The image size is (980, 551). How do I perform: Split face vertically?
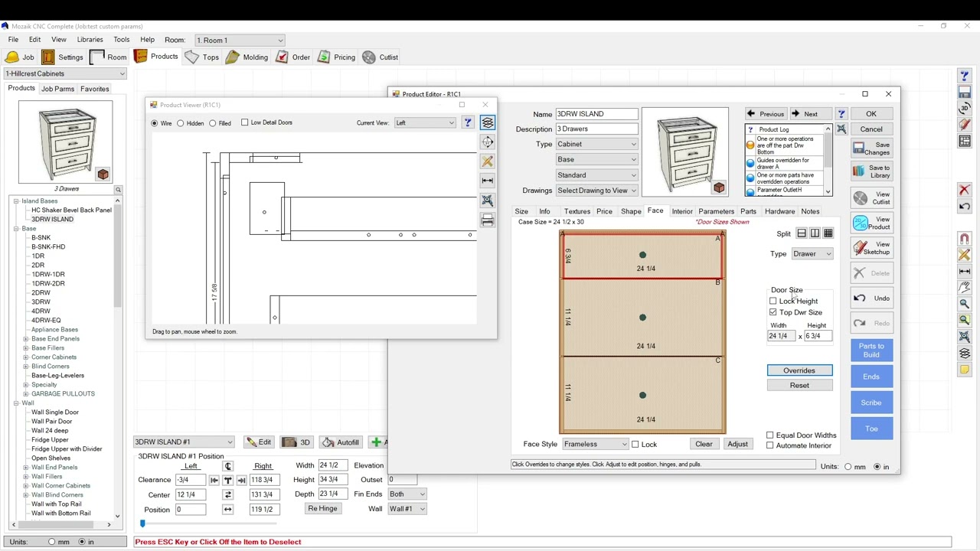pos(815,233)
